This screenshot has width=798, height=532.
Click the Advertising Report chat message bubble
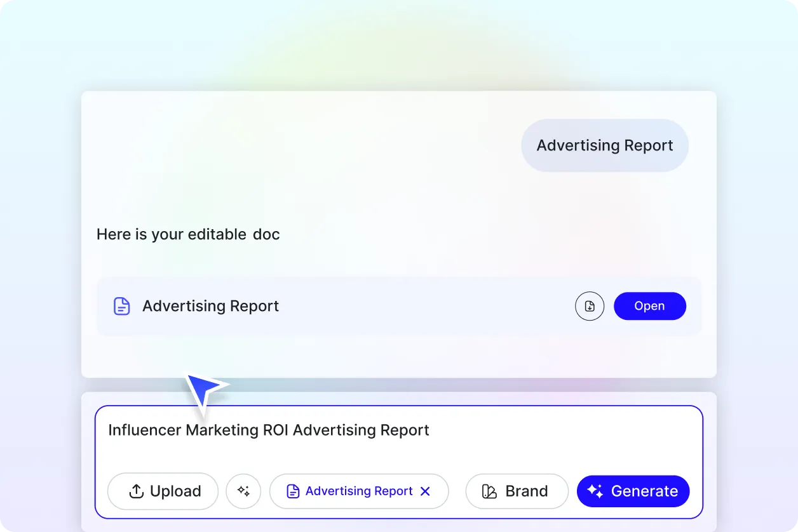(604, 145)
